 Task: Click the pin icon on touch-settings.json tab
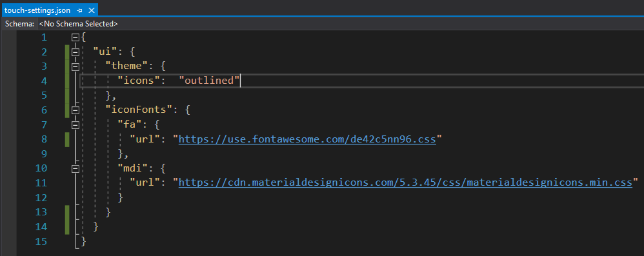click(x=79, y=10)
